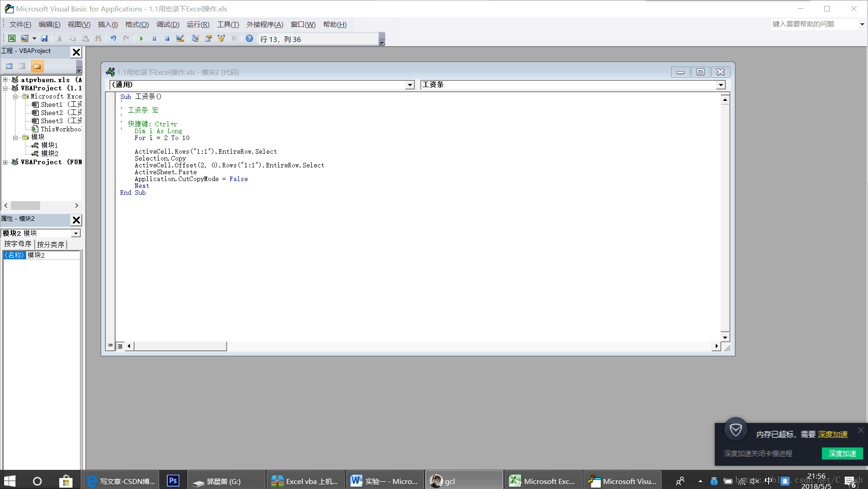The width and height of the screenshot is (868, 489).
Task: Click the project tree horizontal scrollbar thumb
Action: pyautogui.click(x=26, y=206)
